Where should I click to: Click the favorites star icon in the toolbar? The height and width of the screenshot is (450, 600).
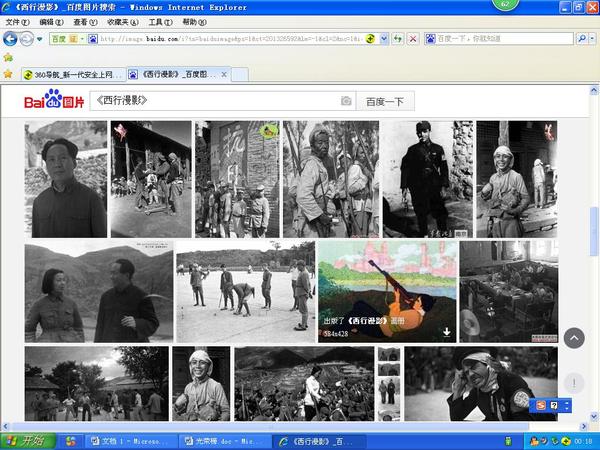click(9, 73)
